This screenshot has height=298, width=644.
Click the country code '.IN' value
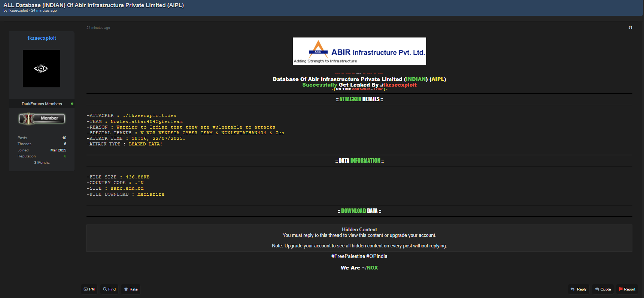click(x=139, y=183)
